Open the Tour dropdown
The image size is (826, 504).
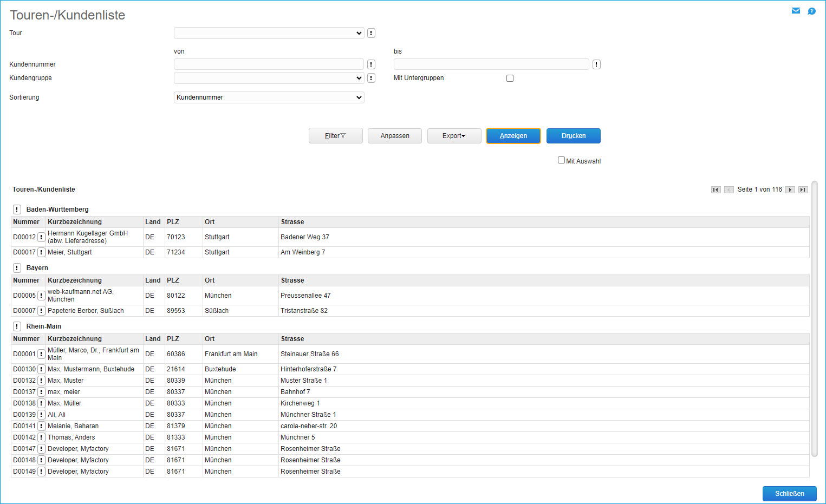tap(269, 33)
